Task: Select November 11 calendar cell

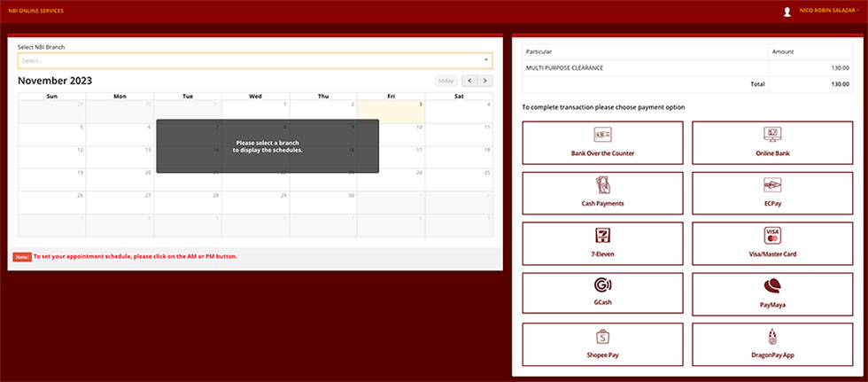Action: (x=459, y=135)
